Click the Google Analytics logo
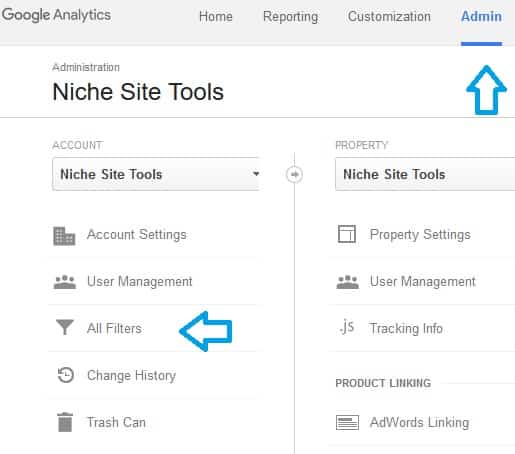The image size is (515, 454). tap(56, 15)
